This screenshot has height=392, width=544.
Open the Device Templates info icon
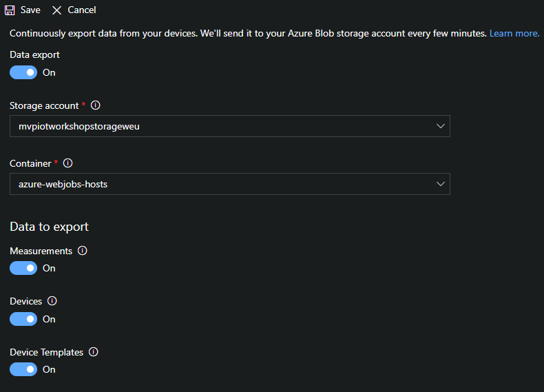click(94, 352)
